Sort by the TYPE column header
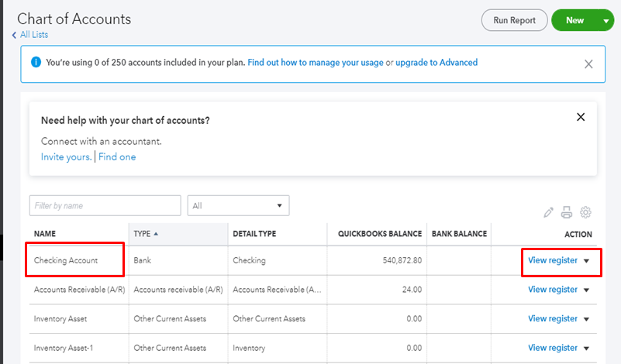Image resolution: width=621 pixels, height=364 pixels. 143,234
